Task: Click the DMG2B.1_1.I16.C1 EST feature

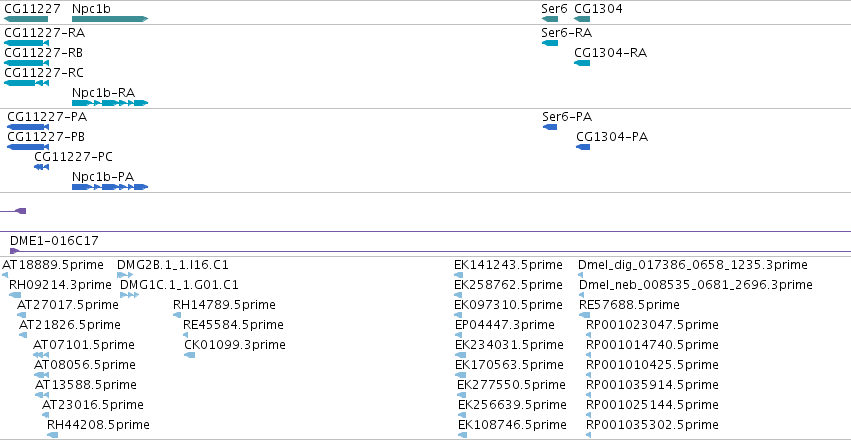Action: point(125,275)
